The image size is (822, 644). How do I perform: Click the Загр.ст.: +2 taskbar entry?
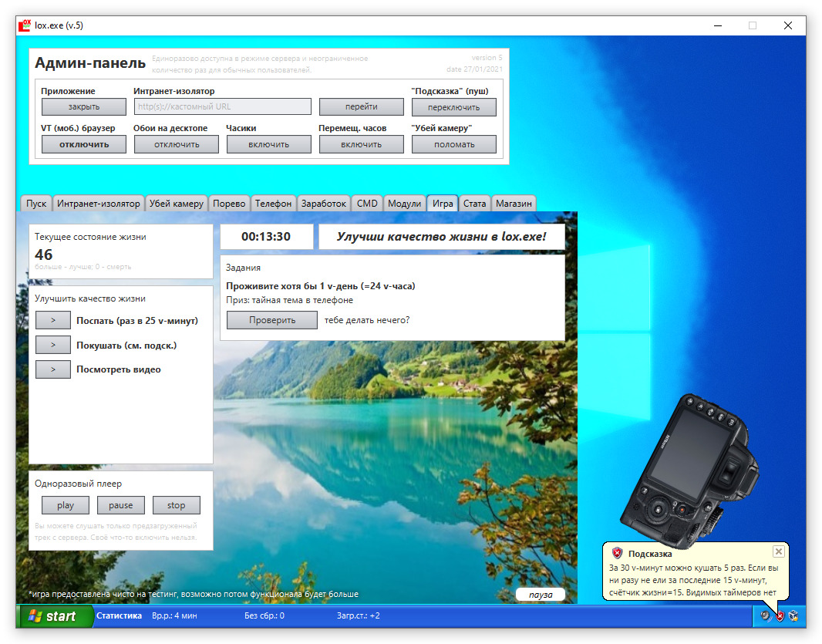[x=359, y=615]
